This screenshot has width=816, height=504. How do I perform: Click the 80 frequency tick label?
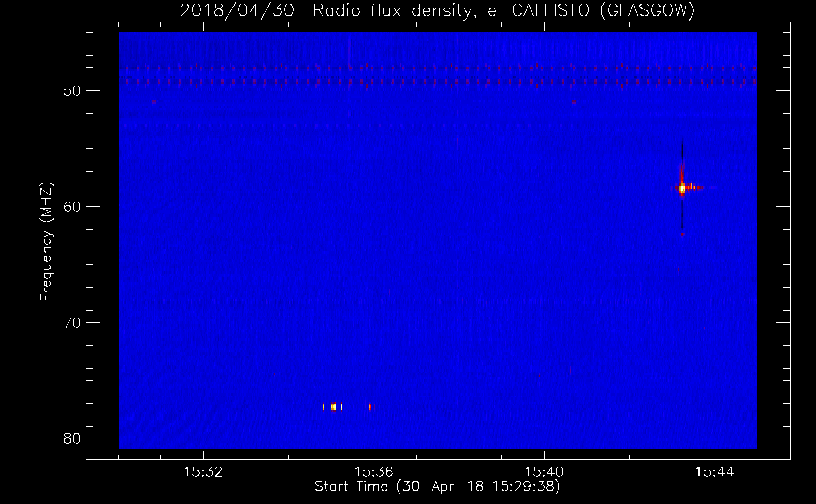pos(72,438)
